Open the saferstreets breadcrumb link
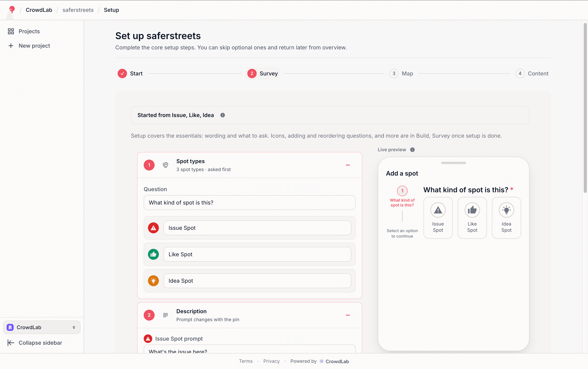Viewport: 588px width, 369px height. [x=78, y=10]
